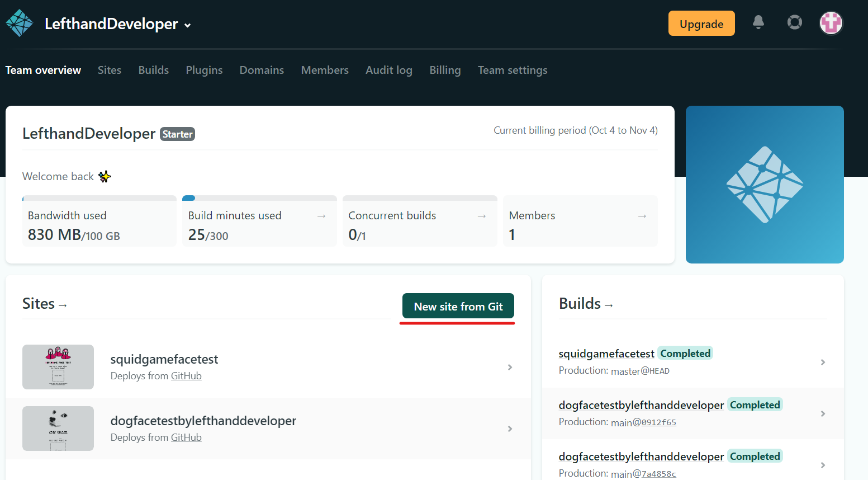Open the Team settings tab

coord(513,70)
